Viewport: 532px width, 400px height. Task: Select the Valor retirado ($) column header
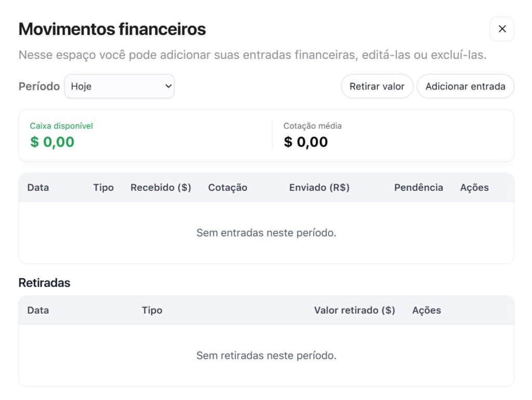point(354,311)
